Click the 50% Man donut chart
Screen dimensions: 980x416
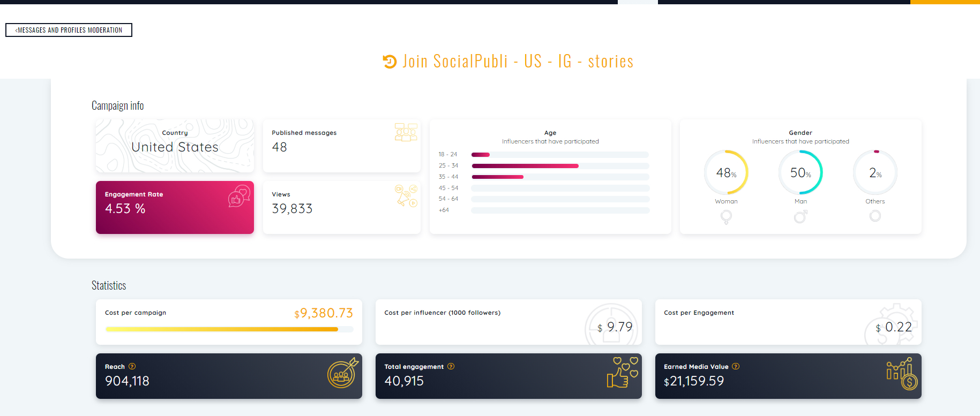[801, 172]
